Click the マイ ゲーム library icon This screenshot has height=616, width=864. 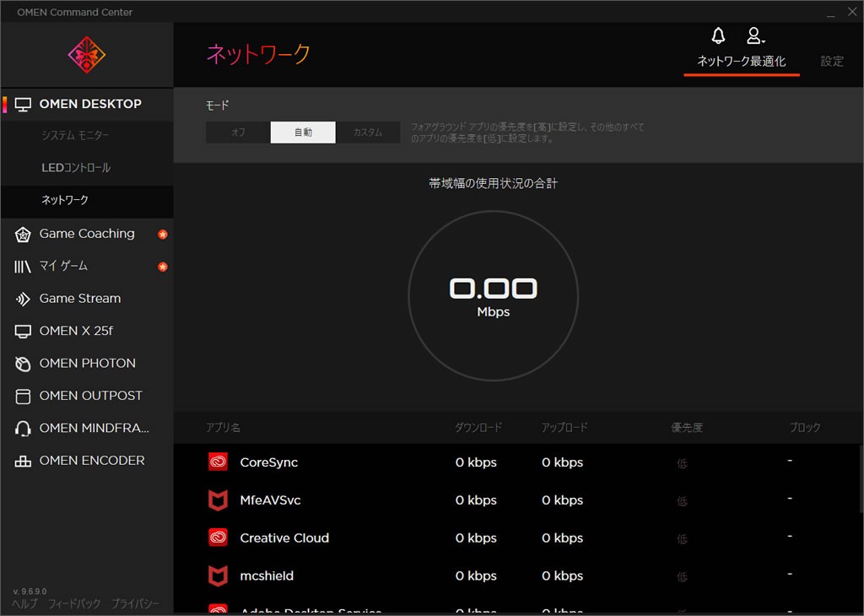click(x=23, y=267)
